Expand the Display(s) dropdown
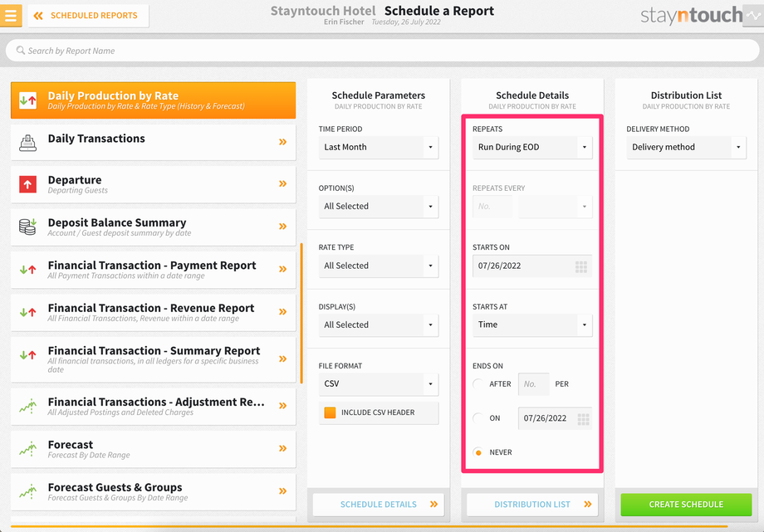This screenshot has width=764, height=532. (x=379, y=325)
